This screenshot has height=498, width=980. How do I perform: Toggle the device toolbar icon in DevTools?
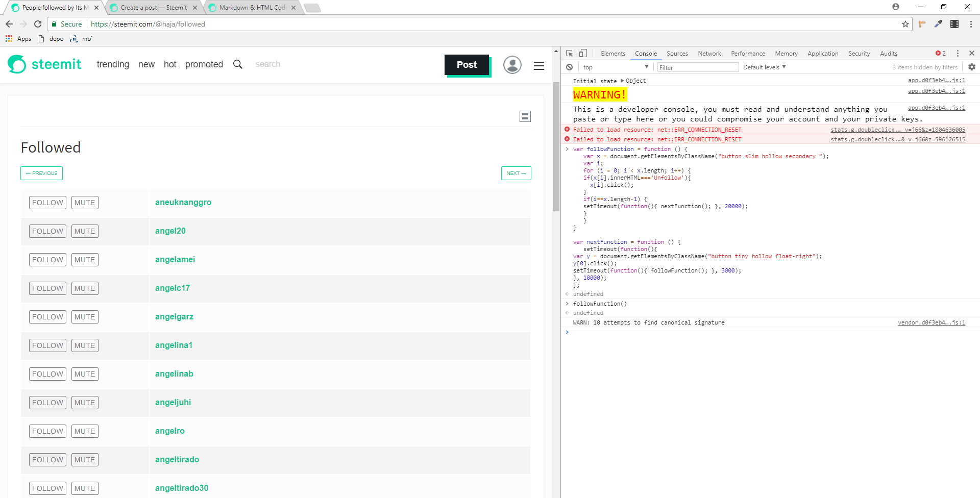[583, 54]
